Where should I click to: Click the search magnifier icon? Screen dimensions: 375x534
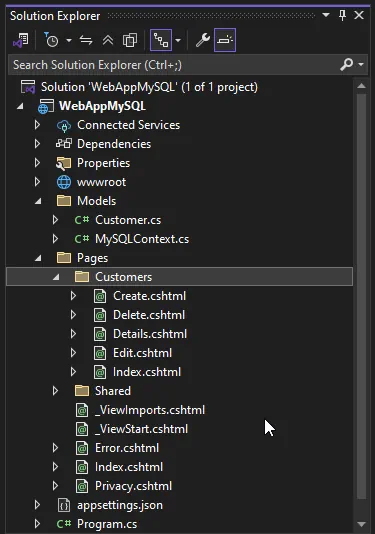tap(346, 64)
